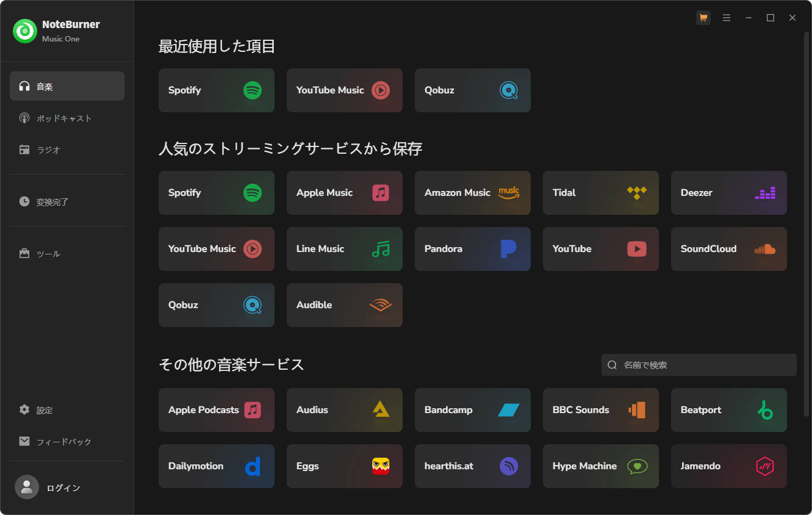The image size is (812, 515).
Task: Click the Tidal diamond logo icon
Action: click(x=637, y=193)
